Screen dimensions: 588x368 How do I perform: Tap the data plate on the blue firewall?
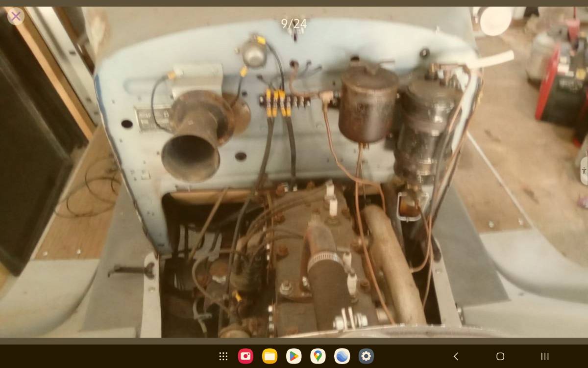click(x=152, y=119)
